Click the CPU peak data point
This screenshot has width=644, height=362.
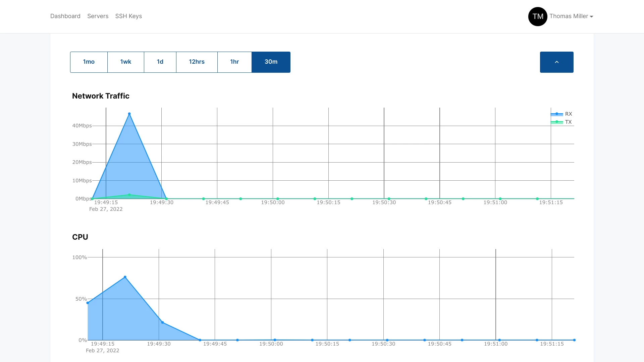(125, 277)
